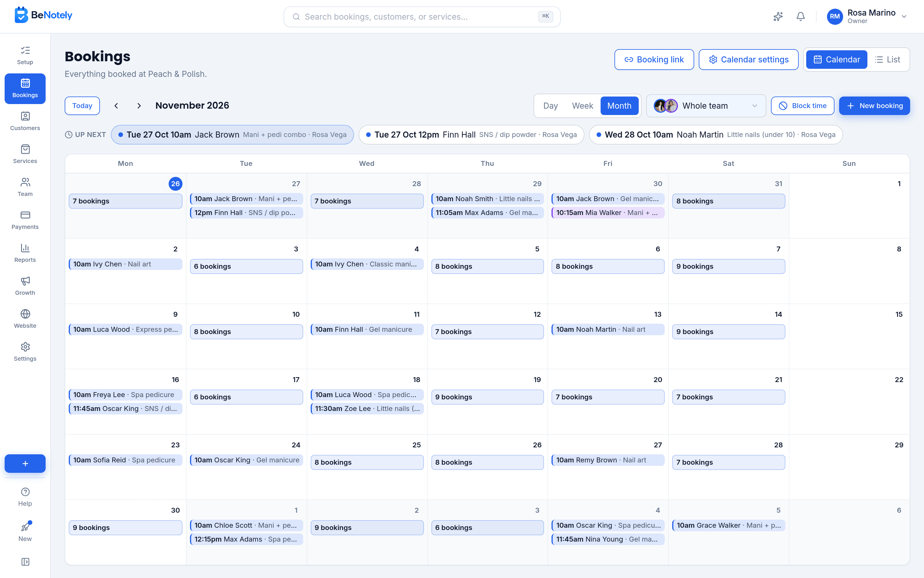This screenshot has width=924, height=578.
Task: Open the Team section icon
Action: point(25,187)
